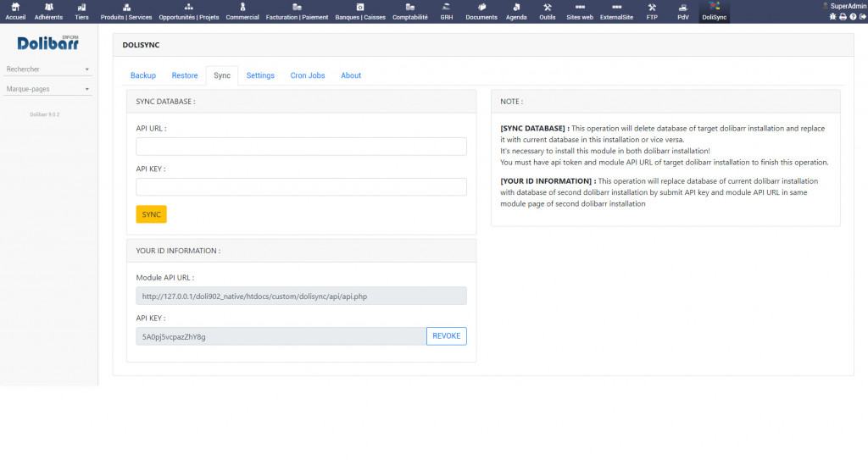
Task: Open the PdV point of sale menu
Action: (683, 12)
